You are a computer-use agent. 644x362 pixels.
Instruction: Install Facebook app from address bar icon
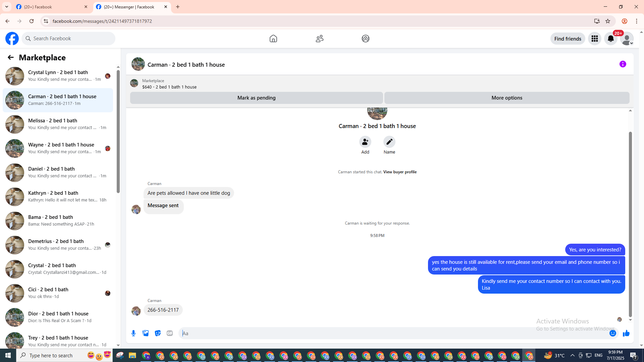[x=597, y=21]
